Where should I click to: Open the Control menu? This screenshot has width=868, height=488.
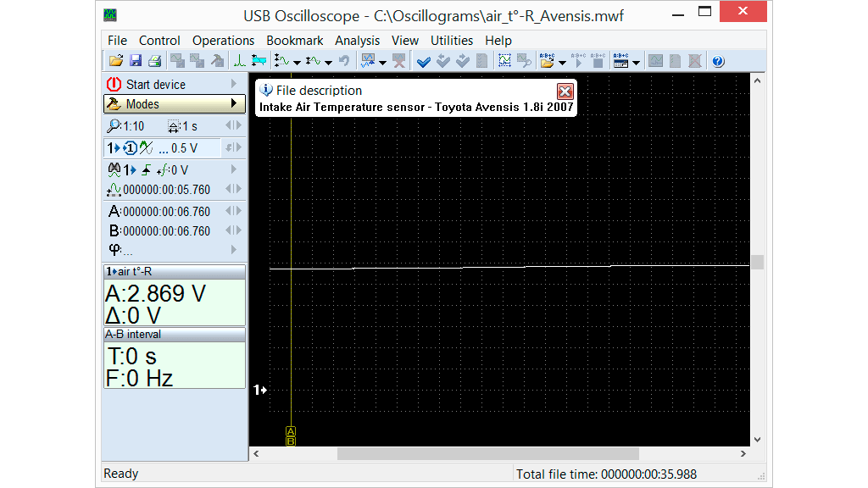tap(159, 41)
